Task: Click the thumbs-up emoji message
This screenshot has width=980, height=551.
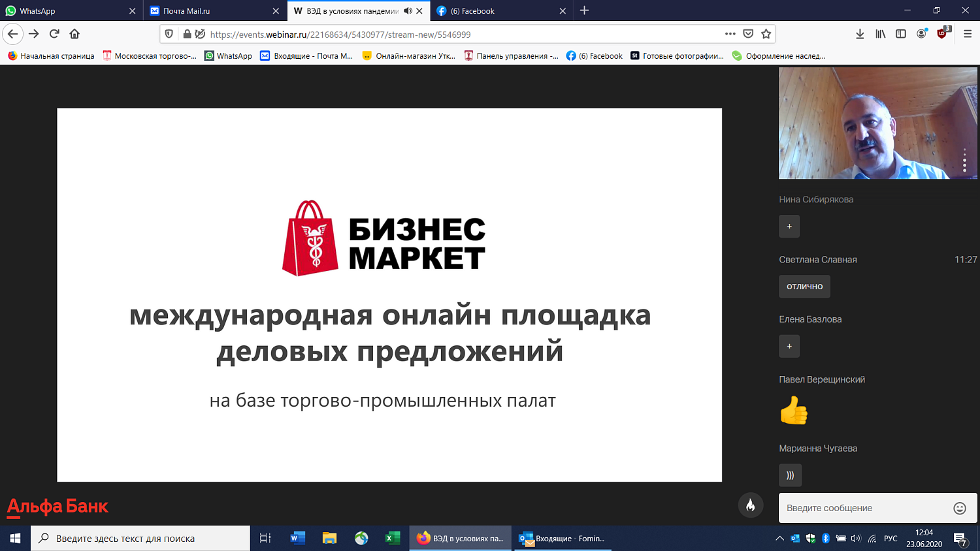Action: click(794, 411)
